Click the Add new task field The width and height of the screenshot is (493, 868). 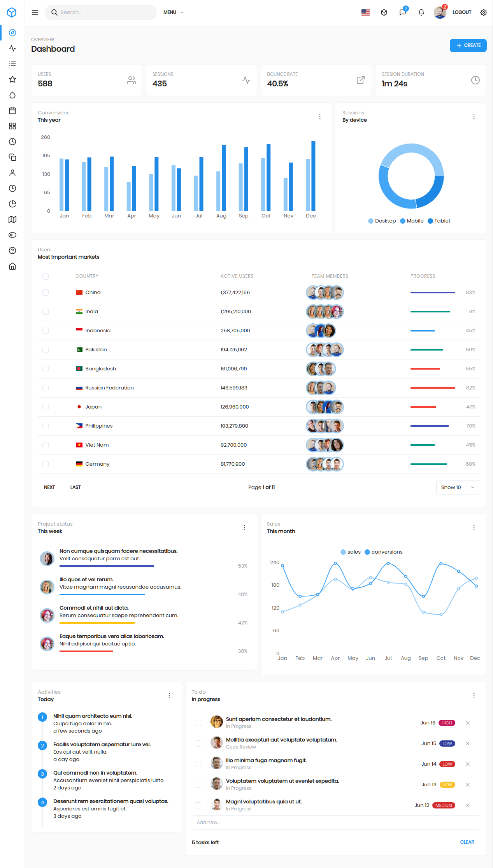point(336,822)
